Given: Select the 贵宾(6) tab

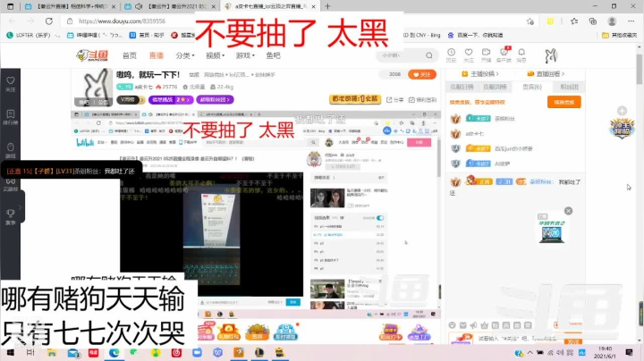Looking at the screenshot, I should point(532,87).
